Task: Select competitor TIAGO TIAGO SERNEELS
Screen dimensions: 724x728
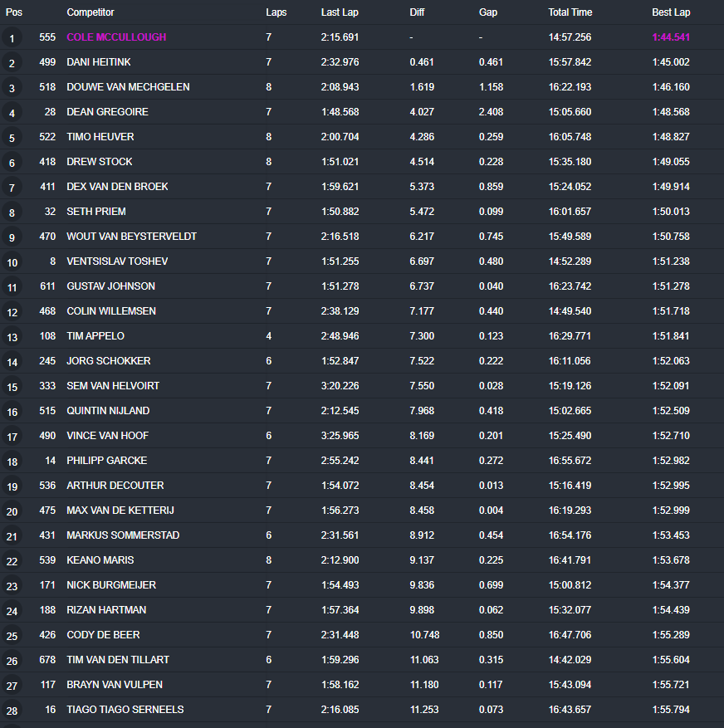Action: pyautogui.click(x=125, y=710)
